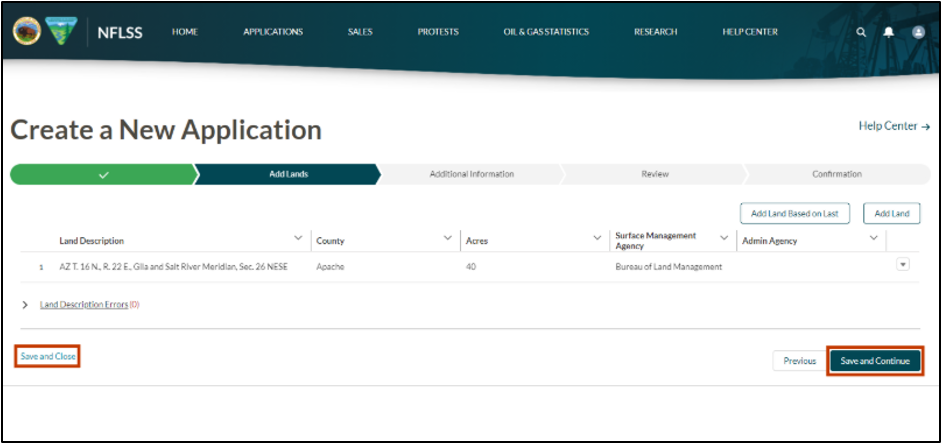Screen dimensions: 942x444
Task: Click the Bureau of Land Management cell
Action: pyautogui.click(x=669, y=267)
